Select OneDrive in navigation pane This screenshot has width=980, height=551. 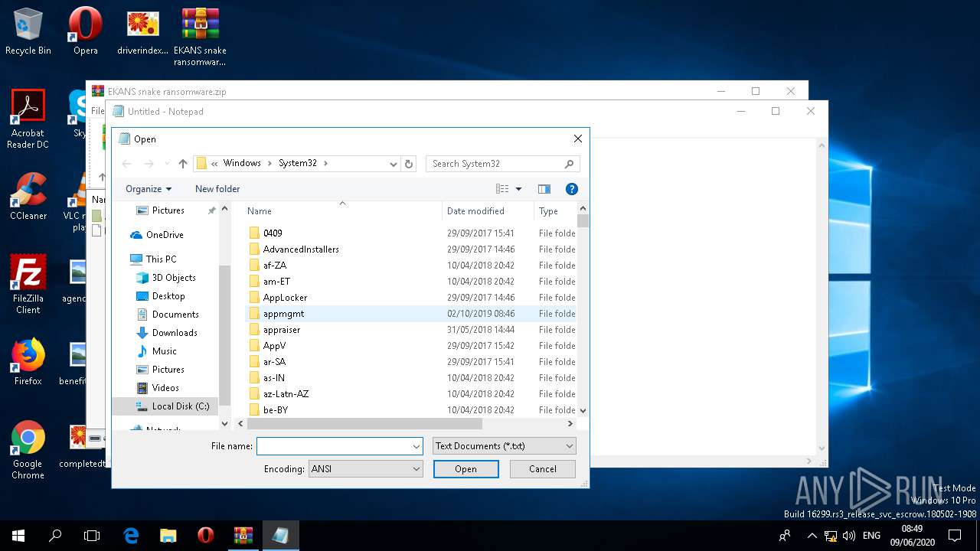(157, 235)
